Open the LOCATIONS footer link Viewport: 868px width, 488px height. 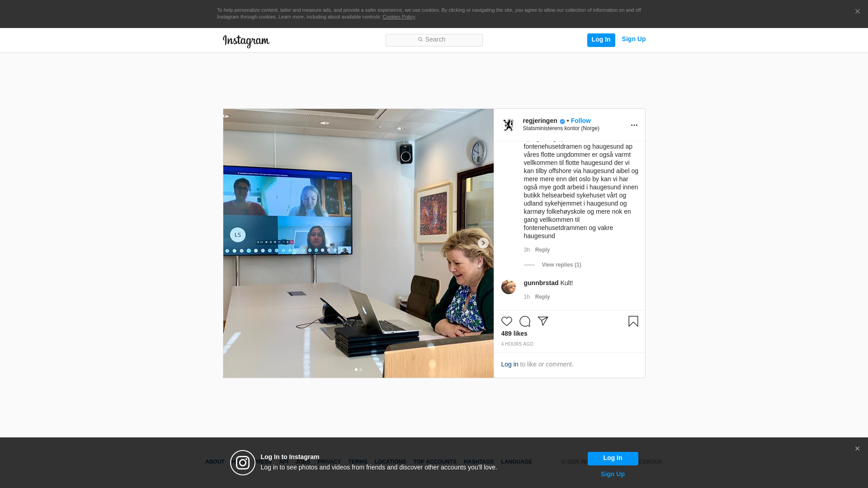point(390,462)
